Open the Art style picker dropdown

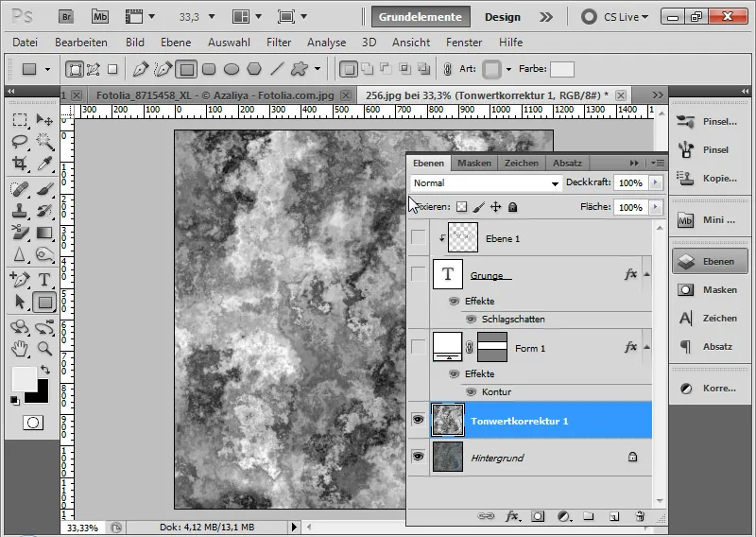click(508, 69)
